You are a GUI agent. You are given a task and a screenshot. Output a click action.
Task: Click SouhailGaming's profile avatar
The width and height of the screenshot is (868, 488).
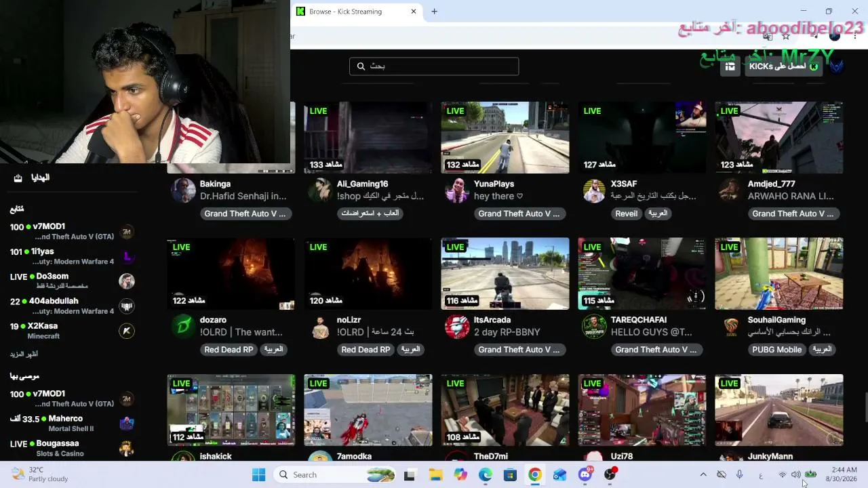tap(731, 327)
